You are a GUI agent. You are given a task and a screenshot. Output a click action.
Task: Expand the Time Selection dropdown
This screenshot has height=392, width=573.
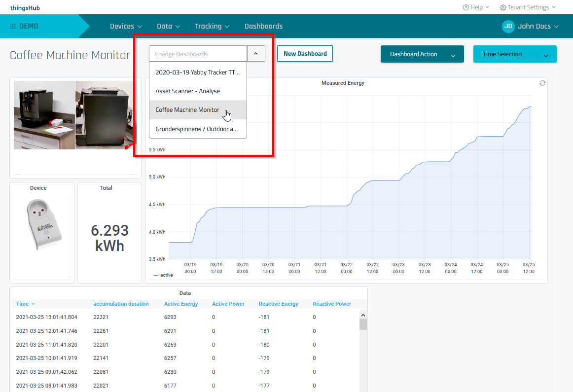click(515, 54)
